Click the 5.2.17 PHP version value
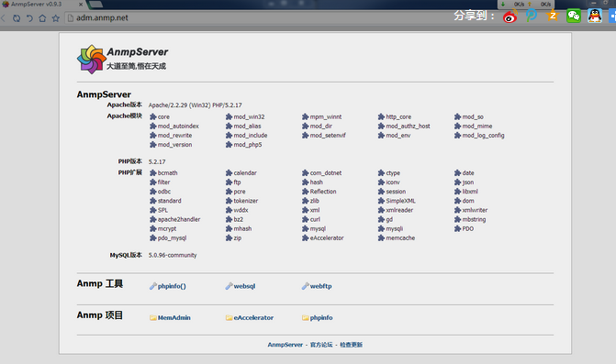Image resolution: width=616 pixels, height=364 pixels. click(x=157, y=161)
